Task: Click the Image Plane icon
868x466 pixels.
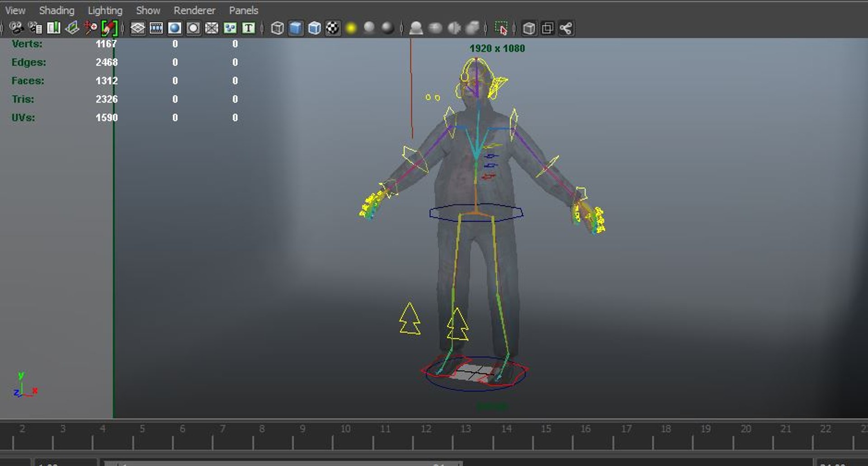Action: click(x=72, y=28)
